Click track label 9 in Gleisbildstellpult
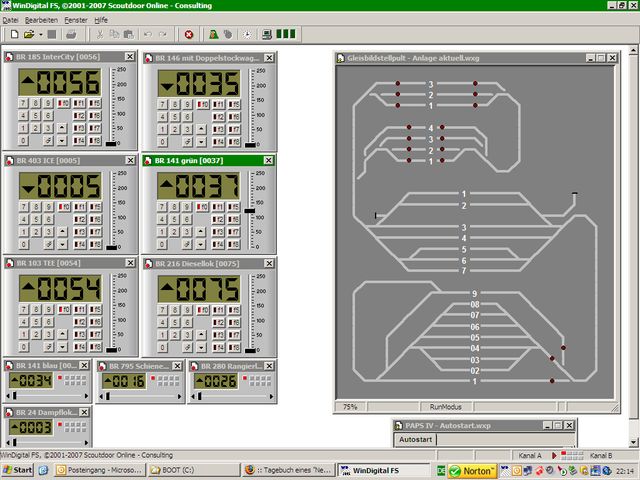Viewport: 640px width, 480px height. pos(474,293)
